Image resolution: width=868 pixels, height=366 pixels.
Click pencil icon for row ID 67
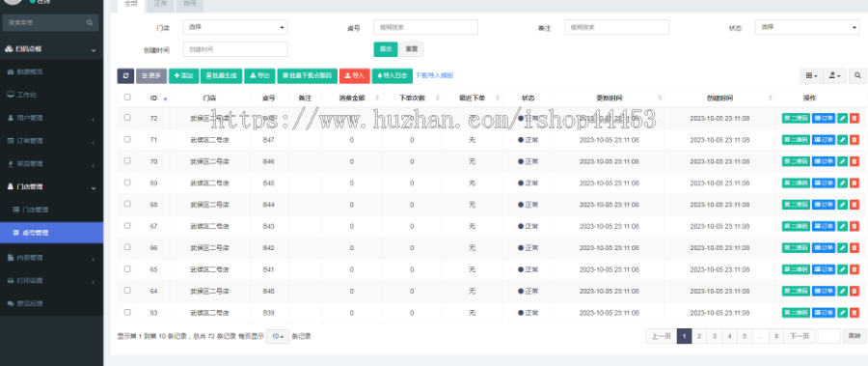[x=843, y=226]
